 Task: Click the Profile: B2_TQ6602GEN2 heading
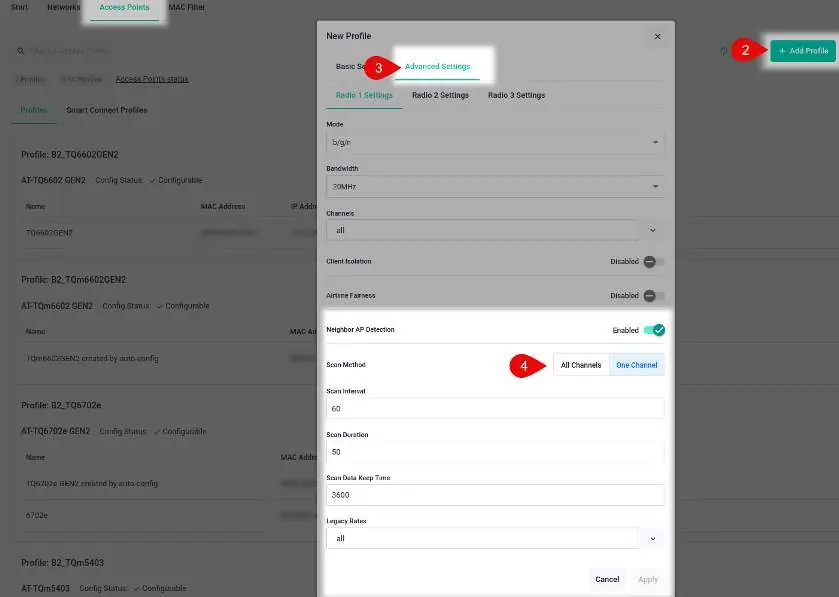70,155
